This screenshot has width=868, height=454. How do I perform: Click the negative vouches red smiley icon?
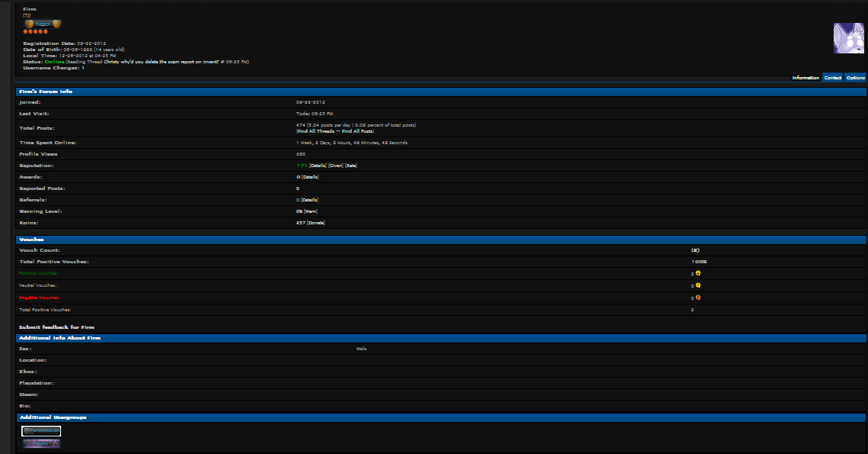pos(698,298)
